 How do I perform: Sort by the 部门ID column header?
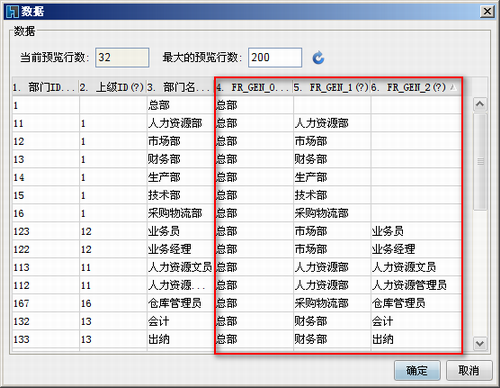coord(45,87)
